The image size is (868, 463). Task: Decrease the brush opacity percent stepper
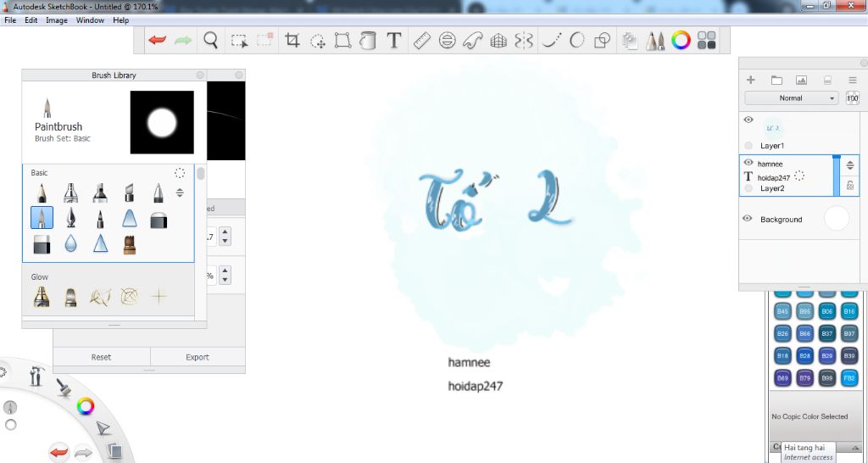[x=225, y=280]
